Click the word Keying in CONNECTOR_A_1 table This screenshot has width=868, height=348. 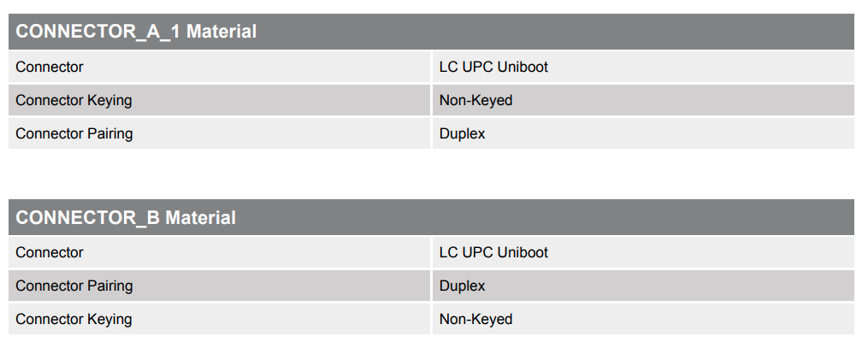point(109,100)
